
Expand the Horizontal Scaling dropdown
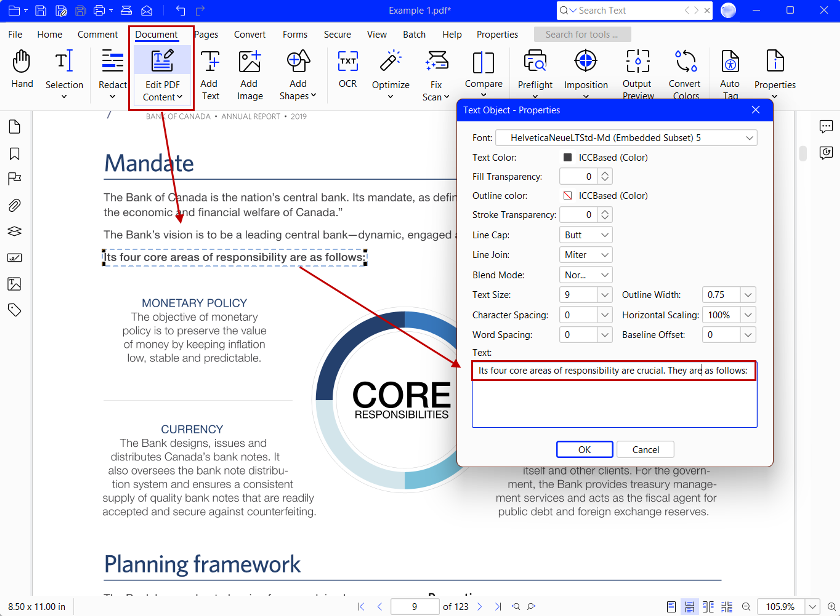pos(748,315)
